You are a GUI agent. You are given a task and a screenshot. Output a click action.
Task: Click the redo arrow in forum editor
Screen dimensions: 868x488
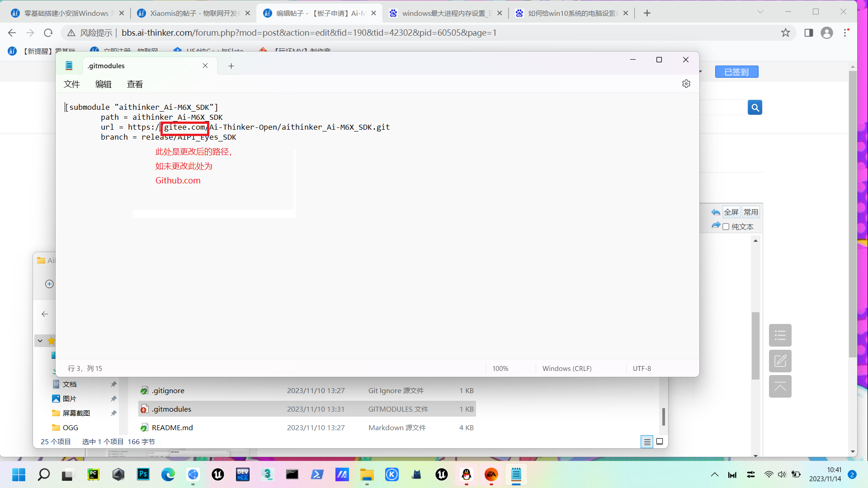[716, 225]
